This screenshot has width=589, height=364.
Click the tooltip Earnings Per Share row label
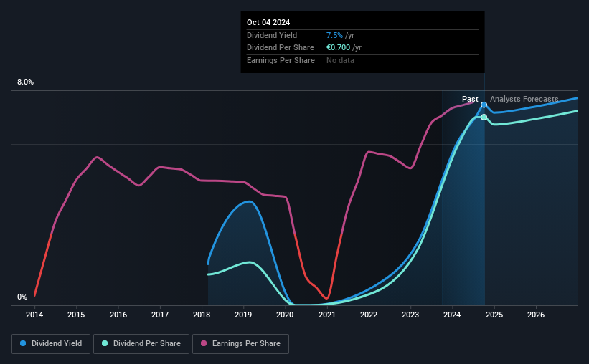(x=281, y=60)
